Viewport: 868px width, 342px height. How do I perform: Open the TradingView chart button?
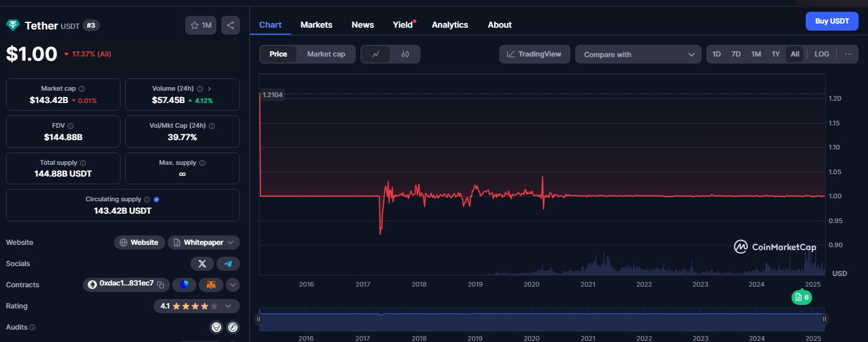click(x=535, y=54)
